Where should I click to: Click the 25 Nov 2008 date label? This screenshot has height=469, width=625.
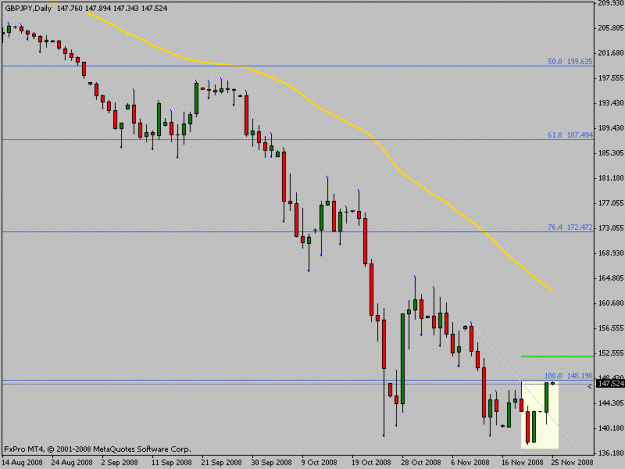[x=572, y=462]
